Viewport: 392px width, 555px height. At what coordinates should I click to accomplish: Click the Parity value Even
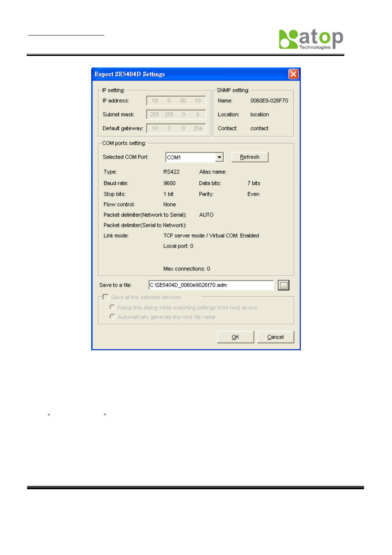tap(254, 194)
